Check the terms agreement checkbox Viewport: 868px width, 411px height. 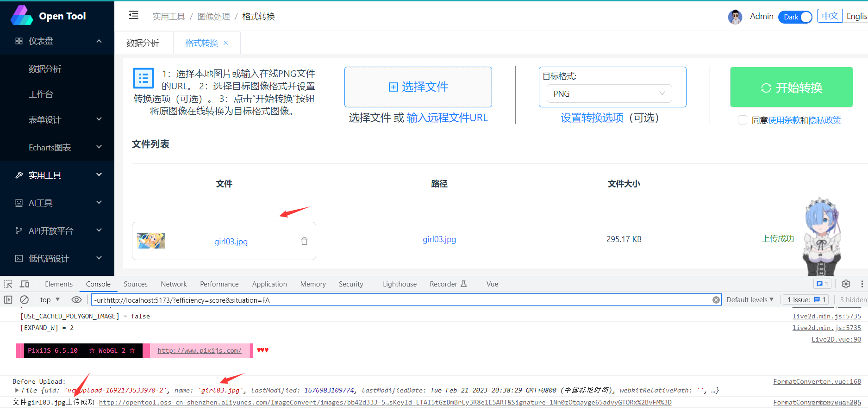743,120
